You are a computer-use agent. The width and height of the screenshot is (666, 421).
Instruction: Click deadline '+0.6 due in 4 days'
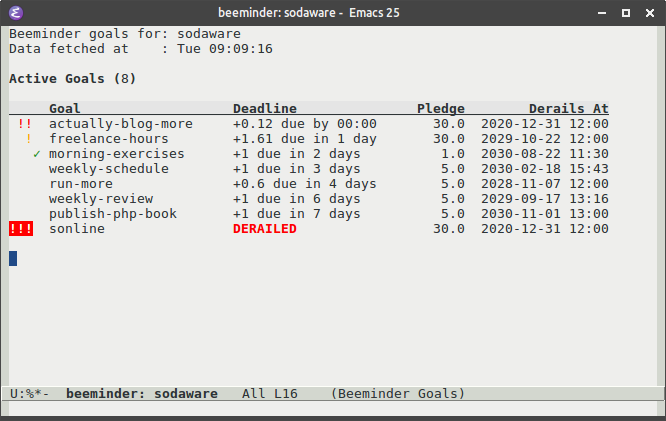(x=305, y=184)
